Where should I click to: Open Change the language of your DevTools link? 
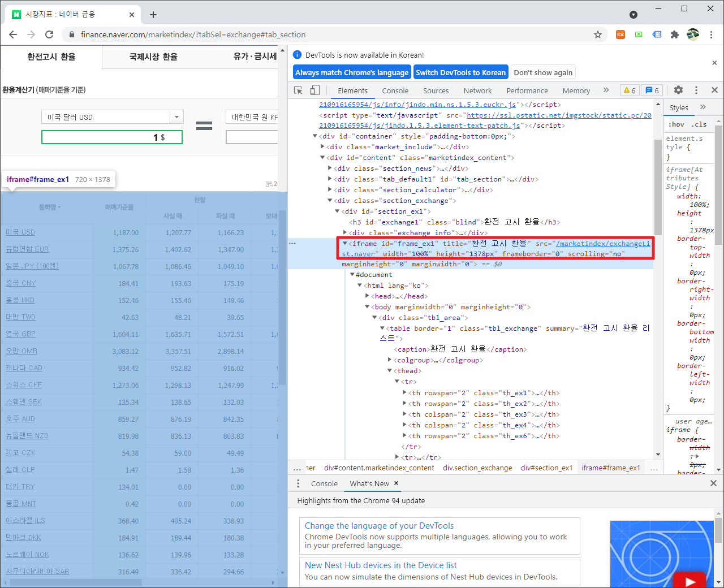(x=379, y=526)
